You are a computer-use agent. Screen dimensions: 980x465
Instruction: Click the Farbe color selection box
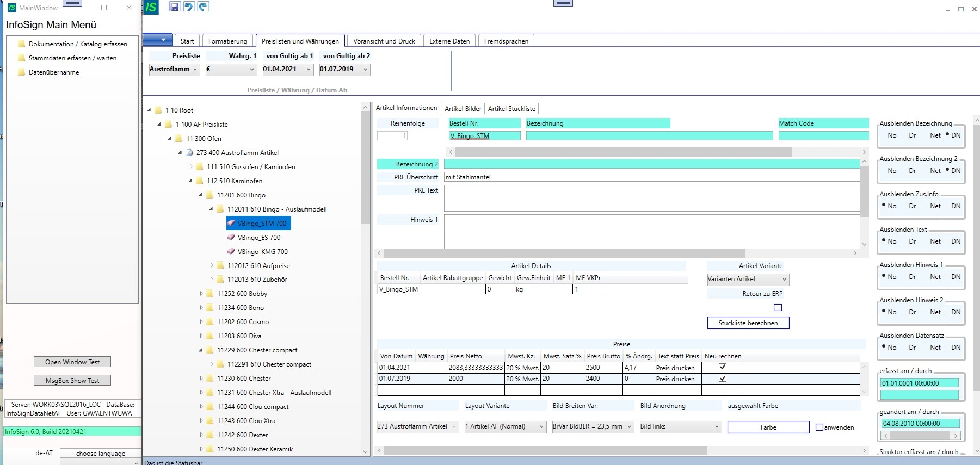point(768,427)
